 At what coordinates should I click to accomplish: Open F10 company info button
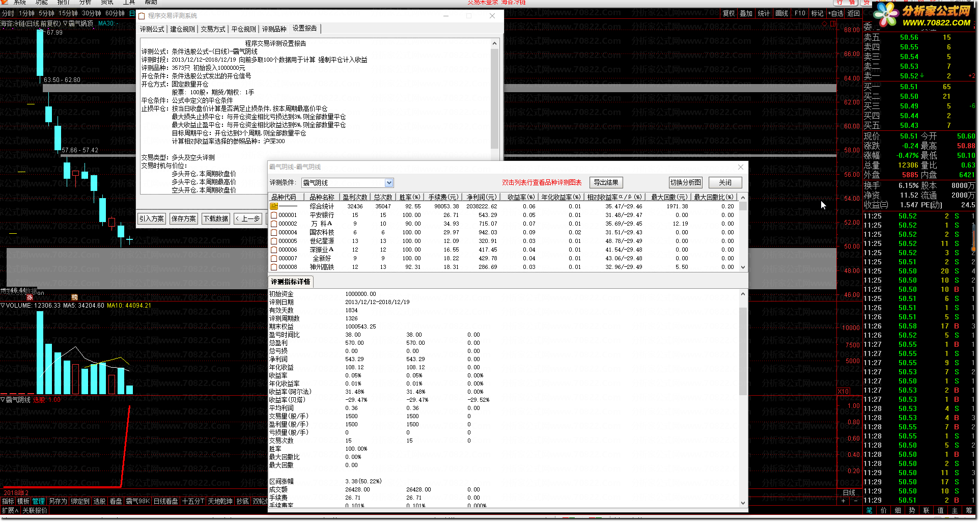pyautogui.click(x=800, y=14)
